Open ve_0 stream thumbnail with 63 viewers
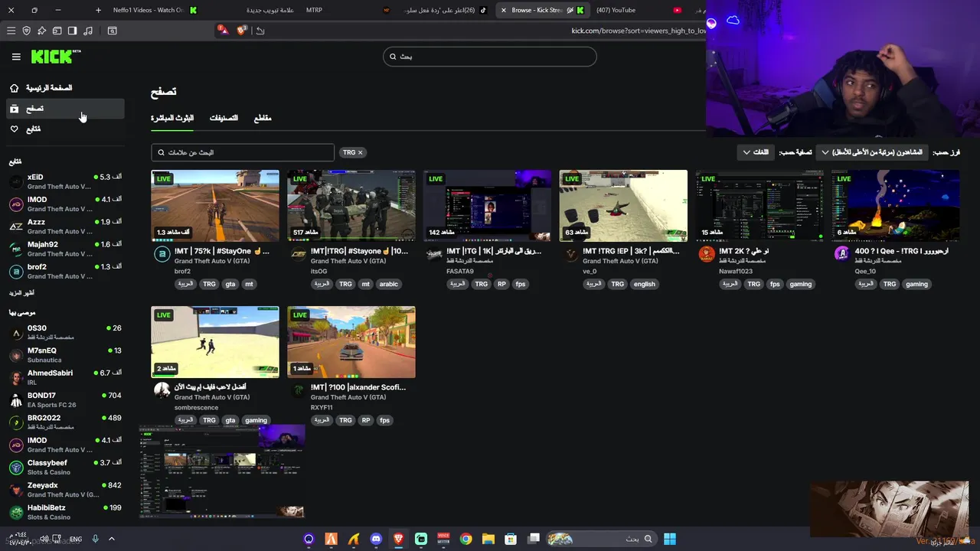This screenshot has height=551, width=980. coord(623,206)
